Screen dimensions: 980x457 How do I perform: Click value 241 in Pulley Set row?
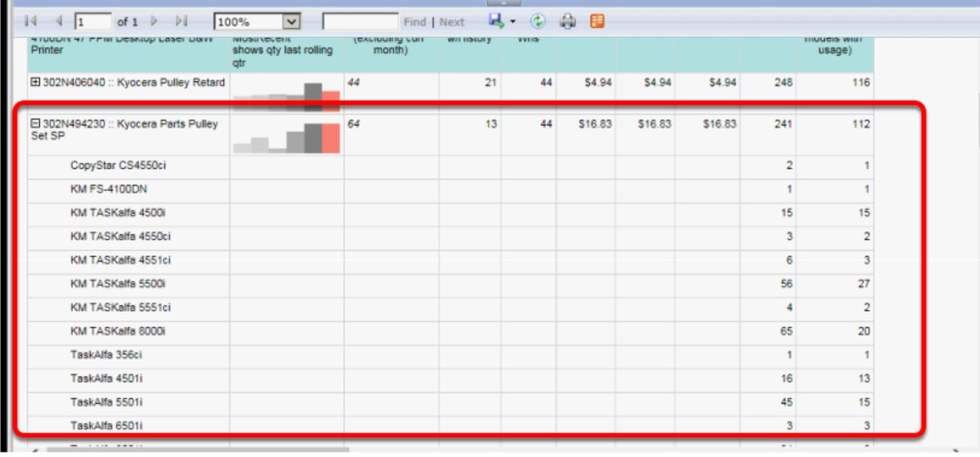[x=783, y=124]
